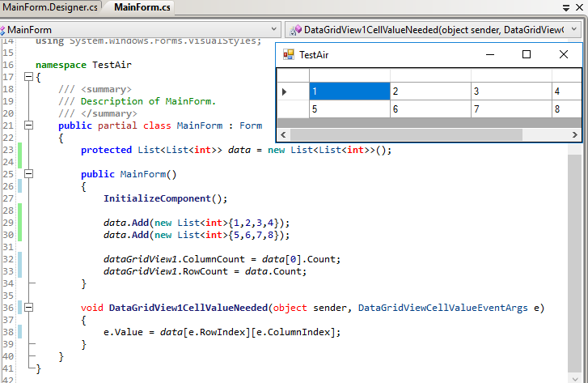Click 'TestAir' namespace name on line 16
588x383 pixels.
[x=112, y=65]
